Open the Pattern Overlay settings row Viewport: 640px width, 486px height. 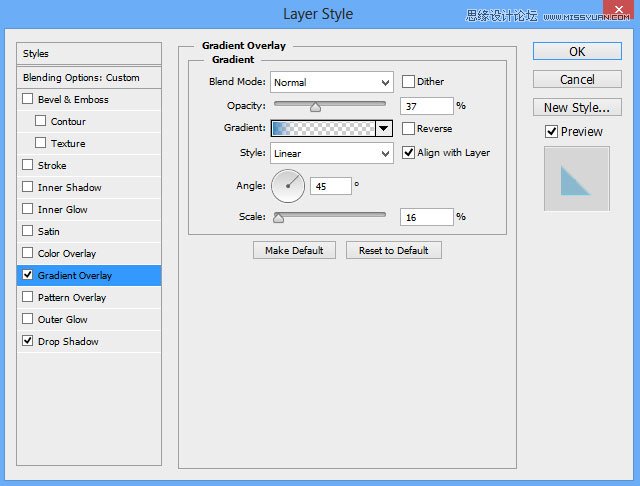(x=89, y=297)
